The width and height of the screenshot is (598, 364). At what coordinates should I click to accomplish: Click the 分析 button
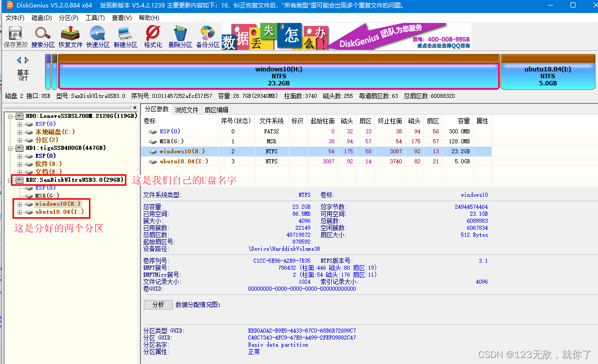[158, 305]
